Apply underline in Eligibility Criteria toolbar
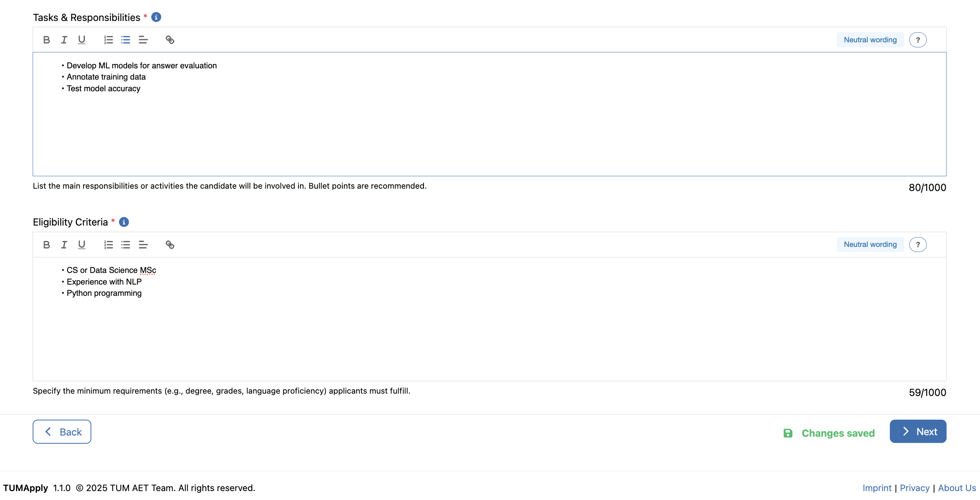This screenshot has height=500, width=980. (x=82, y=245)
